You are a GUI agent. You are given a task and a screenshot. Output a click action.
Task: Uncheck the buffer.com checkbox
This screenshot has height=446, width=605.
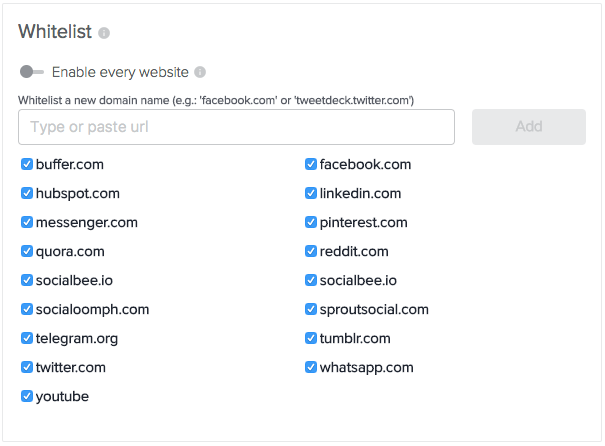coord(27,164)
